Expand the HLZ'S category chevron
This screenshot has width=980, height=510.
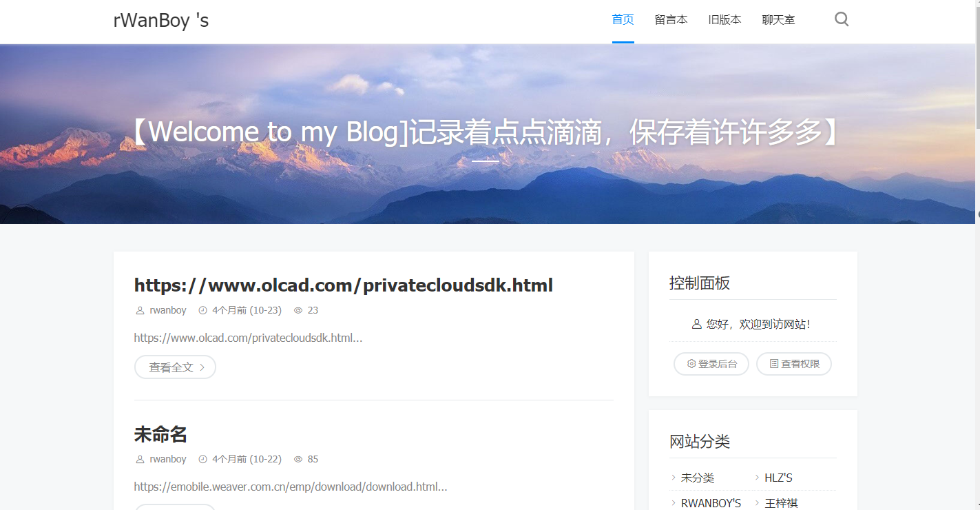click(757, 478)
